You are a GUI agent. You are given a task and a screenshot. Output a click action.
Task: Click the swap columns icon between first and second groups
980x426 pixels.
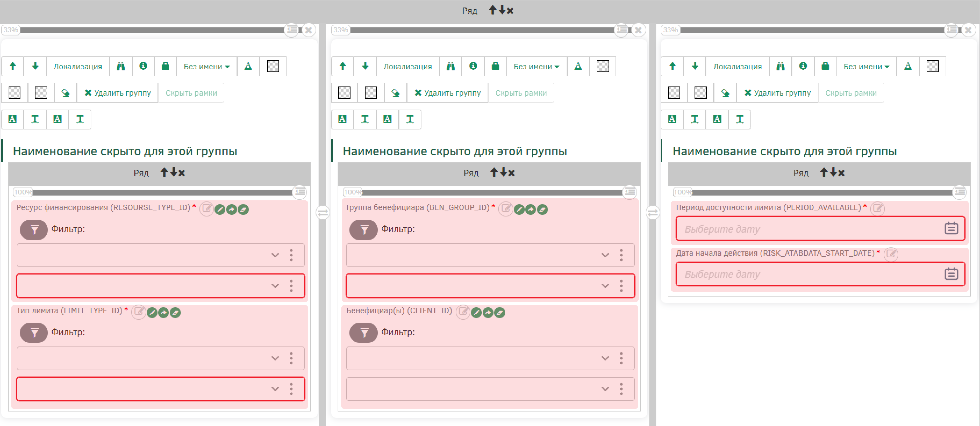[x=323, y=212]
